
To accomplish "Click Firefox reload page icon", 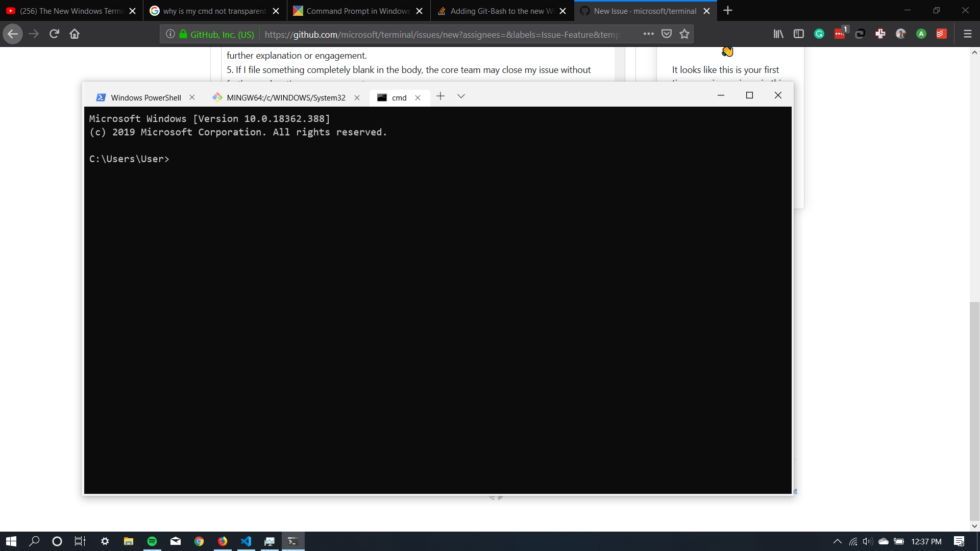I will click(54, 34).
